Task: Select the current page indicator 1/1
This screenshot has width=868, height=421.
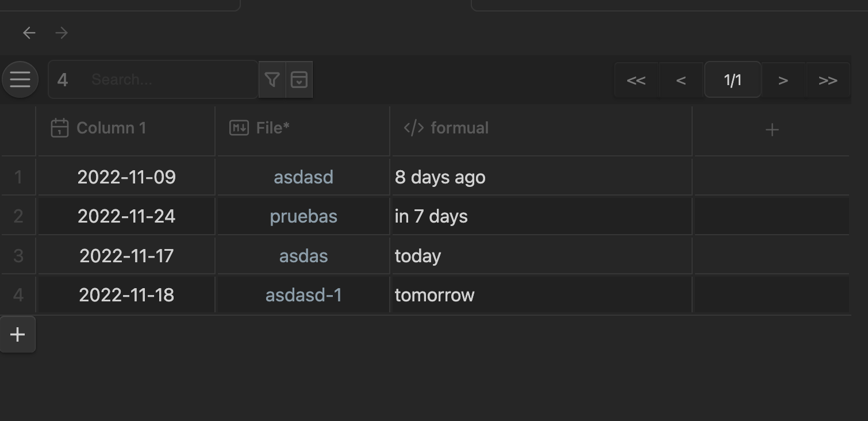Action: (x=732, y=80)
